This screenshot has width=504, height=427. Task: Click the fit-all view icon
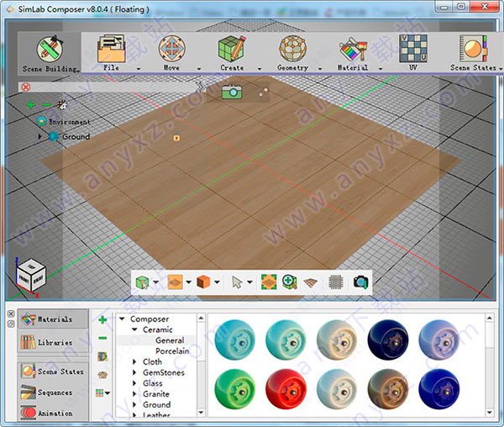point(269,282)
